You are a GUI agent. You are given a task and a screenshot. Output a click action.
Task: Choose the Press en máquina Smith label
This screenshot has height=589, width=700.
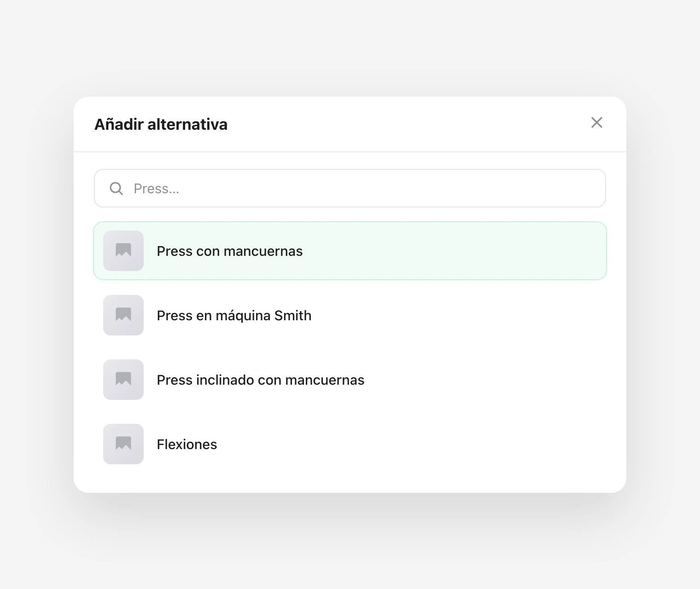(x=234, y=316)
